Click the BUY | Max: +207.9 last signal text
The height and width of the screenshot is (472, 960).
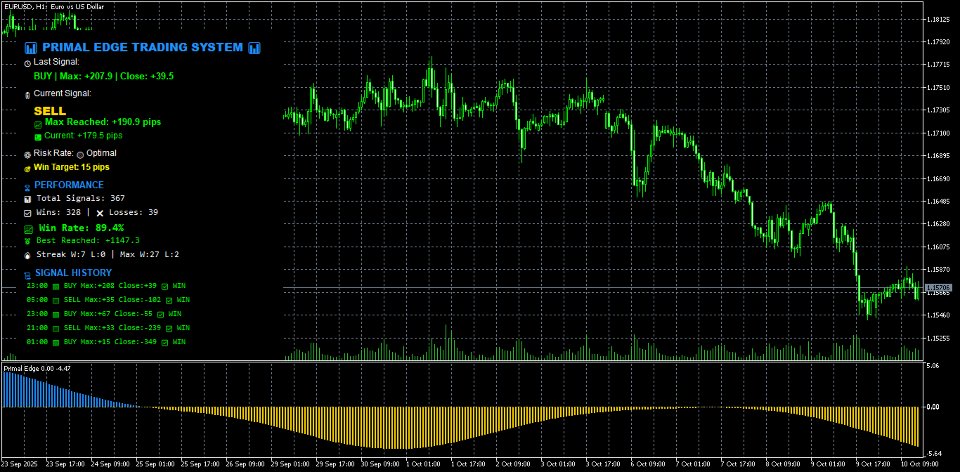104,77
